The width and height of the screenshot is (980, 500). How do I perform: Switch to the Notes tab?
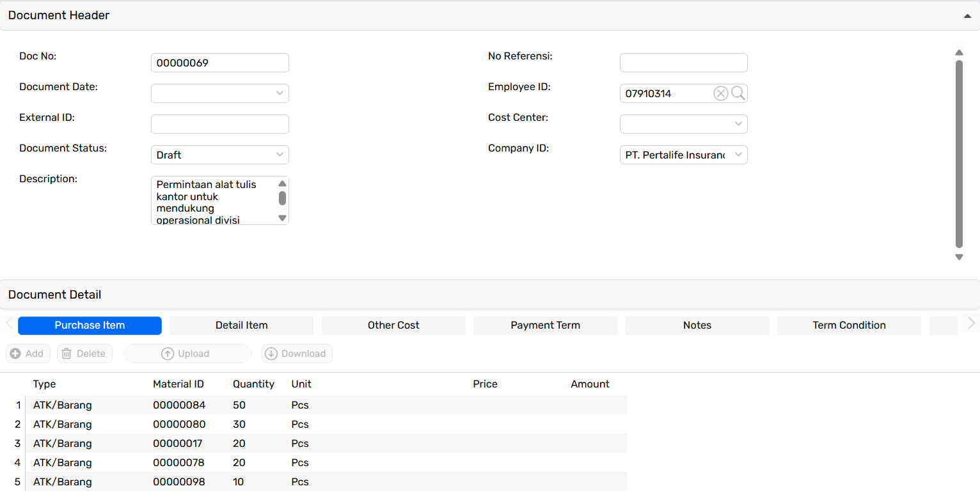tap(697, 325)
